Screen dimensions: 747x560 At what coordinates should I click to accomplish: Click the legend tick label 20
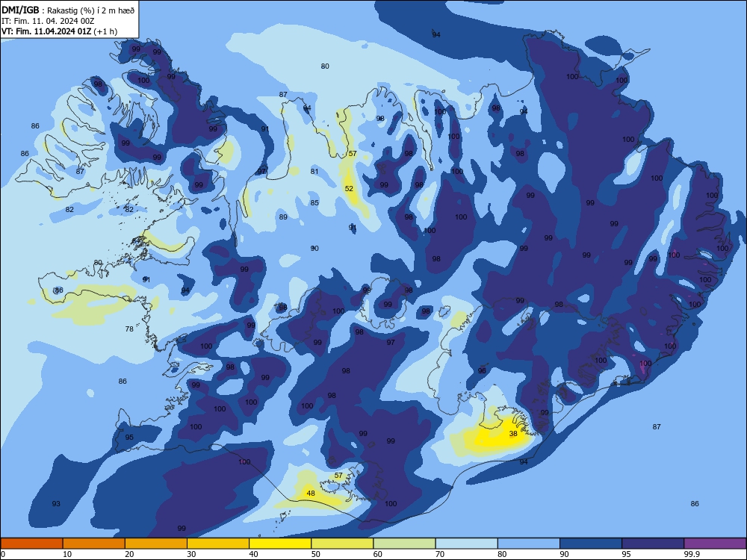pyautogui.click(x=129, y=554)
